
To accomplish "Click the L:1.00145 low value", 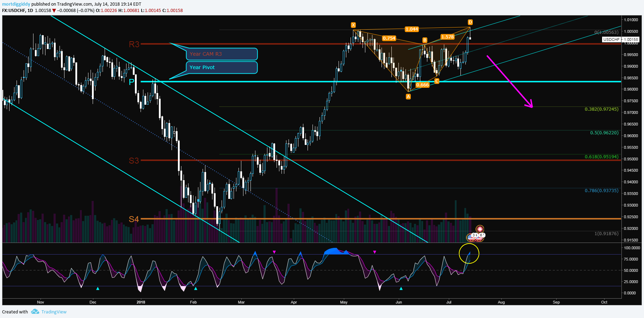I will pyautogui.click(x=151, y=11).
